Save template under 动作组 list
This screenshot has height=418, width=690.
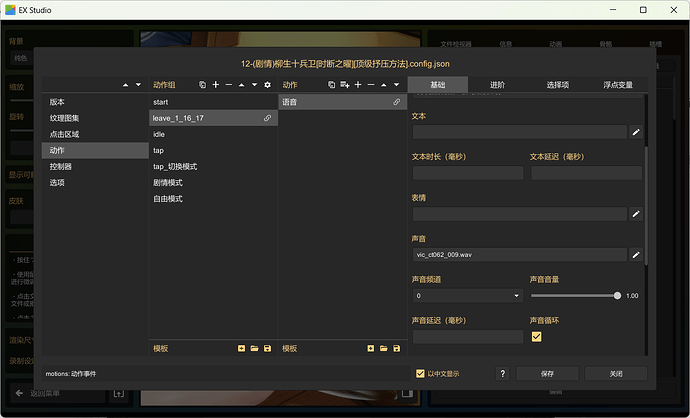point(268,348)
